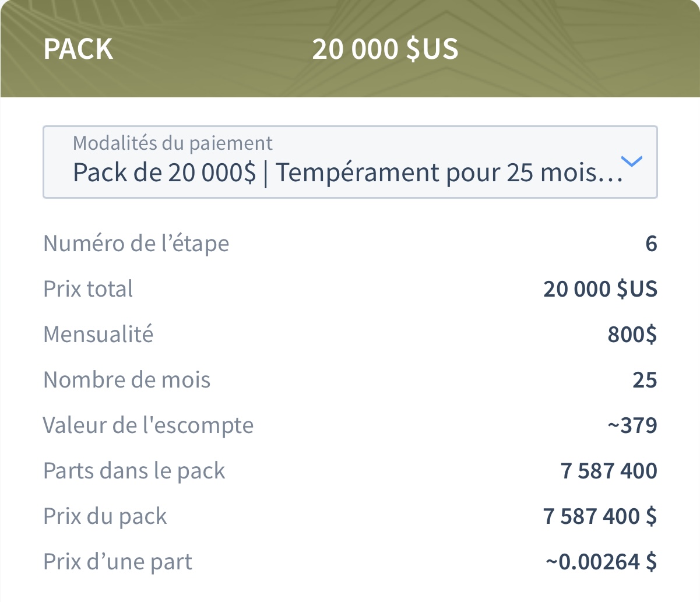700x602 pixels.
Task: Click the Mensualité label
Action: coord(99,335)
